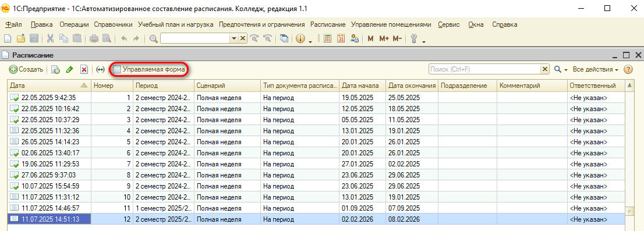Image resolution: width=644 pixels, height=231 pixels.
Task: Click the Save floppy disk icon
Action: [x=34, y=38]
